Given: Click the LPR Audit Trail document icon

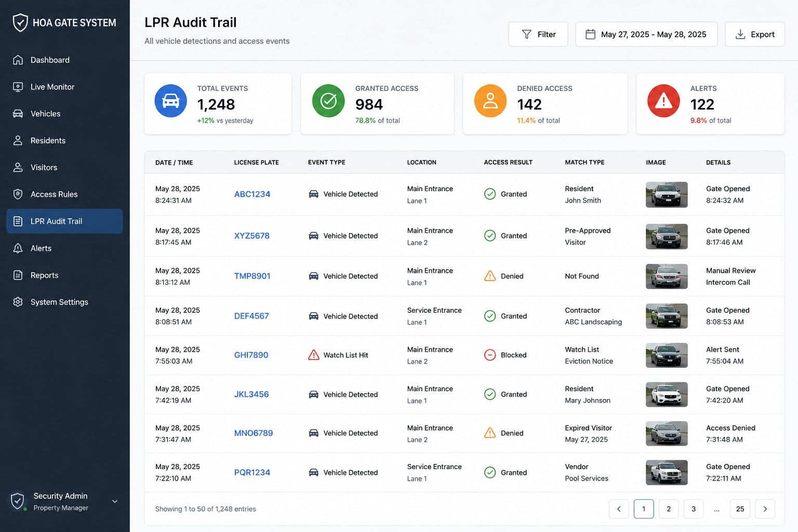Looking at the screenshot, I should coord(18,221).
